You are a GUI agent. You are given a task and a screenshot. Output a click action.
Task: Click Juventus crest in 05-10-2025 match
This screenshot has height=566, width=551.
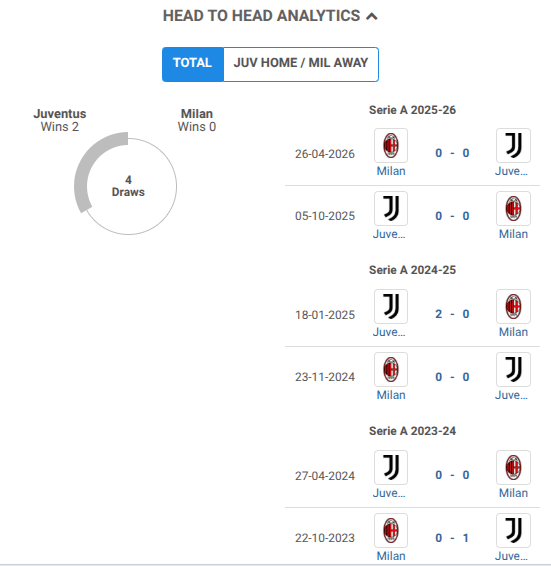click(391, 209)
